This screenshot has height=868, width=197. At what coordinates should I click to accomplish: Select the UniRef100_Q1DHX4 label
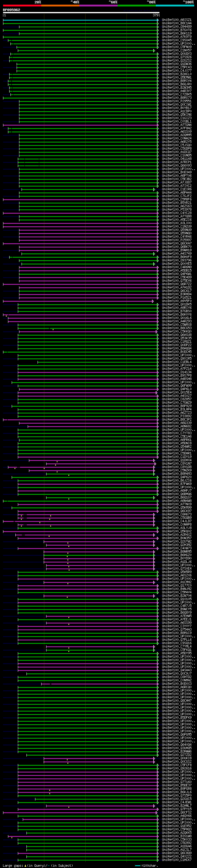click(x=177, y=460)
